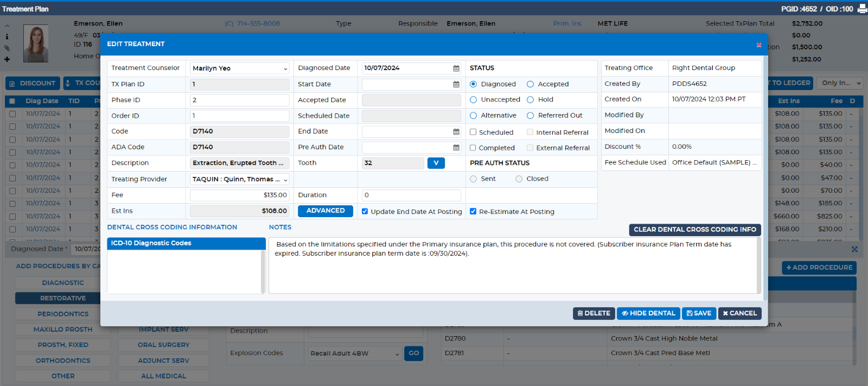Click the Phase ID input field
868x386 pixels.
[x=239, y=100]
